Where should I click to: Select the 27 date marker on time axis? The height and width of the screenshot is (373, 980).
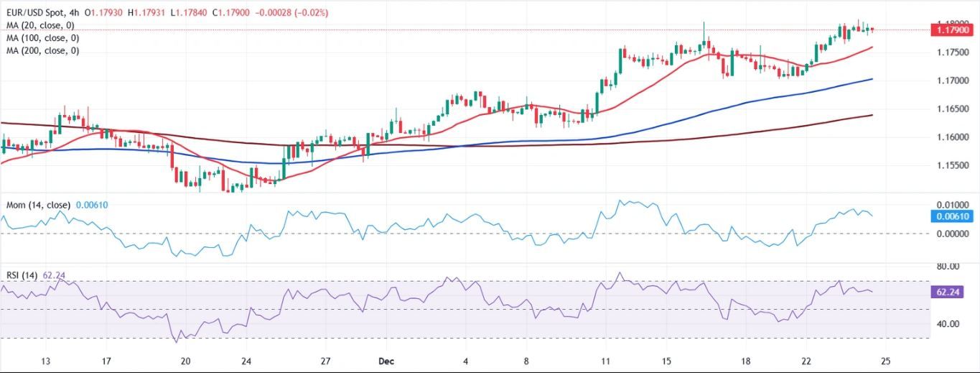(x=325, y=361)
